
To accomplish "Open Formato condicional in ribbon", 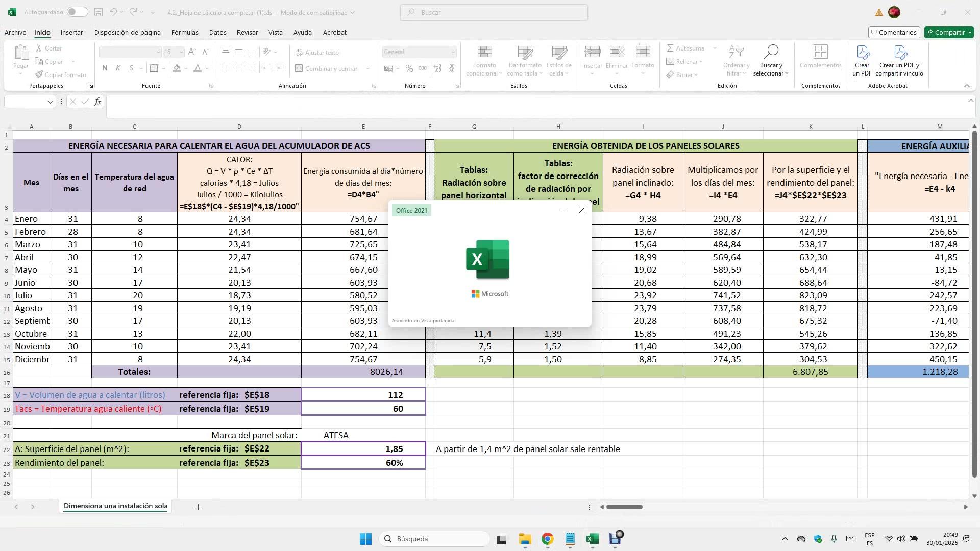I will (484, 61).
